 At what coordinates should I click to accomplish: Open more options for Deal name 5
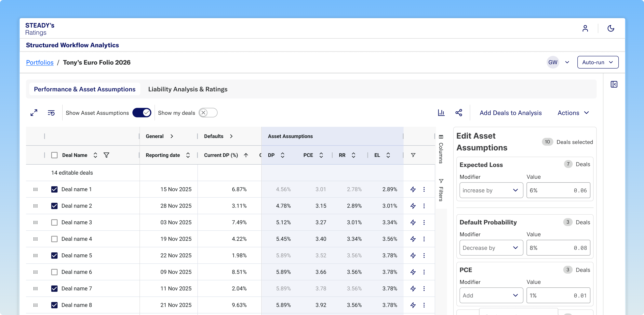coord(424,255)
